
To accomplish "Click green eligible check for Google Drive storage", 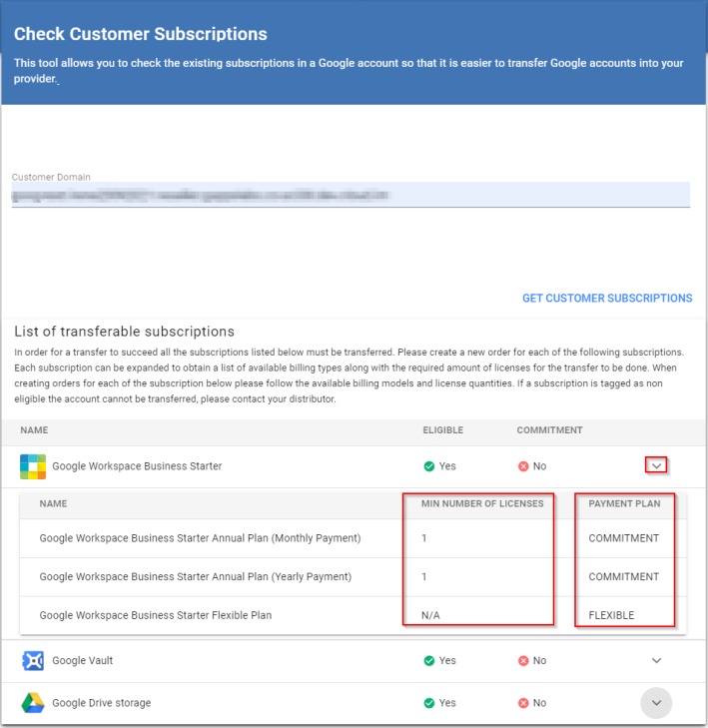I will click(x=429, y=703).
